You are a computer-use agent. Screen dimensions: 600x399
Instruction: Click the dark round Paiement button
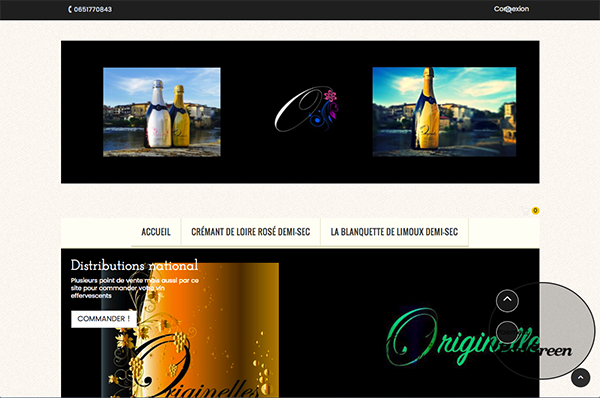pyautogui.click(x=507, y=332)
